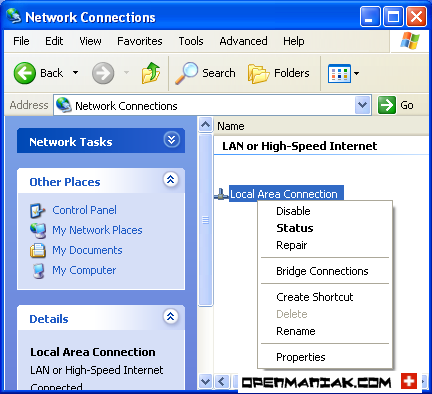Click the horizontal scroll left arrow
This screenshot has width=432, height=394.
(x=222, y=381)
